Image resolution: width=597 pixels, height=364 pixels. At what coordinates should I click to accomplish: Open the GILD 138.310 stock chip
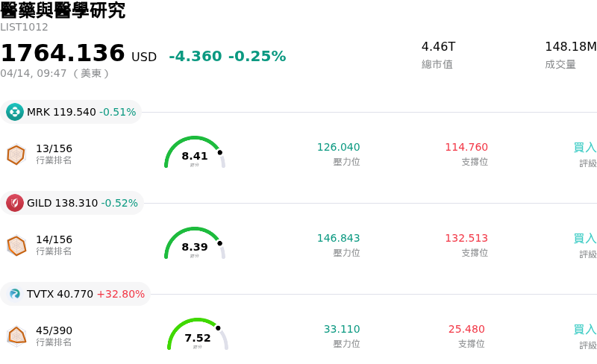pyautogui.click(x=72, y=203)
